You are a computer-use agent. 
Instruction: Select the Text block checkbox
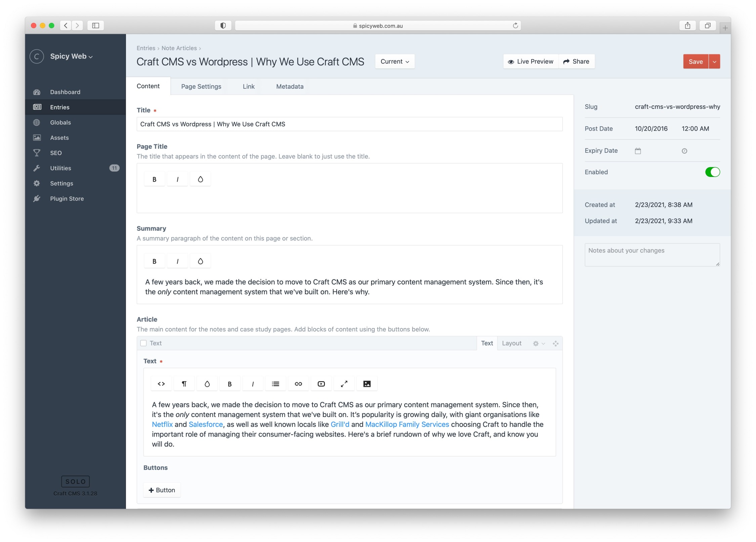(143, 343)
